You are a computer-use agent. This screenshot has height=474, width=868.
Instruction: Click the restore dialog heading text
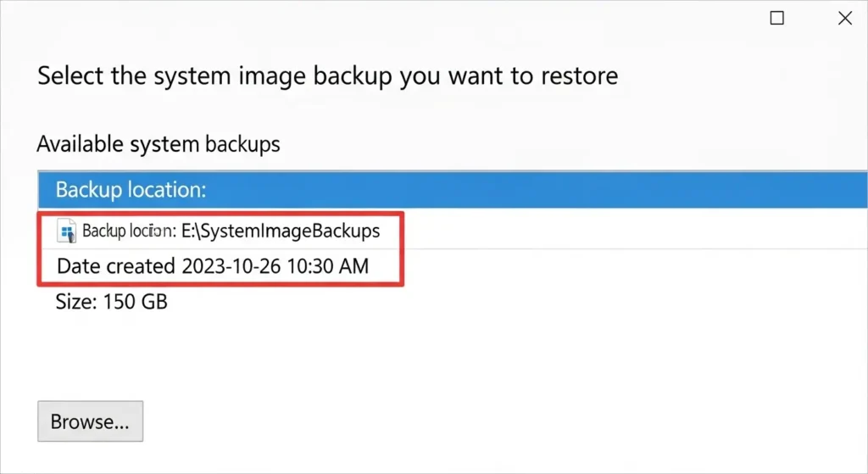click(328, 75)
